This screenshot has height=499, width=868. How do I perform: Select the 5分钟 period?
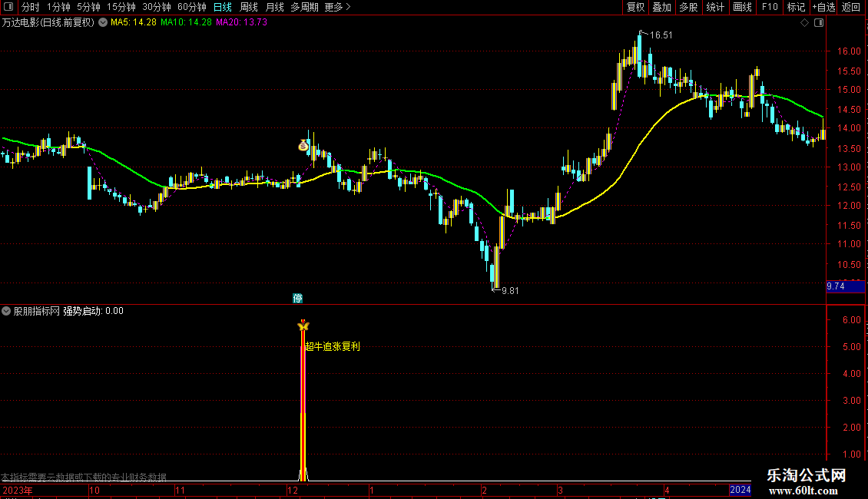point(88,7)
